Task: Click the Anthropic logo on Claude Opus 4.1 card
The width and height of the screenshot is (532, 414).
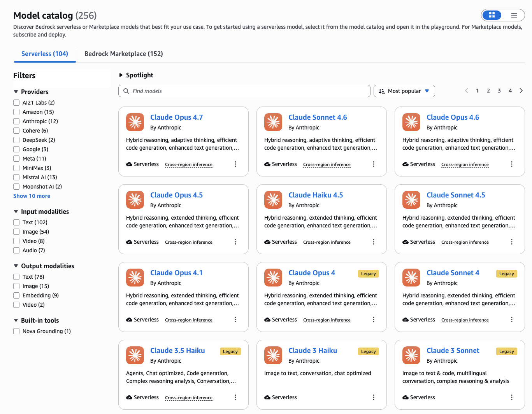Action: [135, 278]
